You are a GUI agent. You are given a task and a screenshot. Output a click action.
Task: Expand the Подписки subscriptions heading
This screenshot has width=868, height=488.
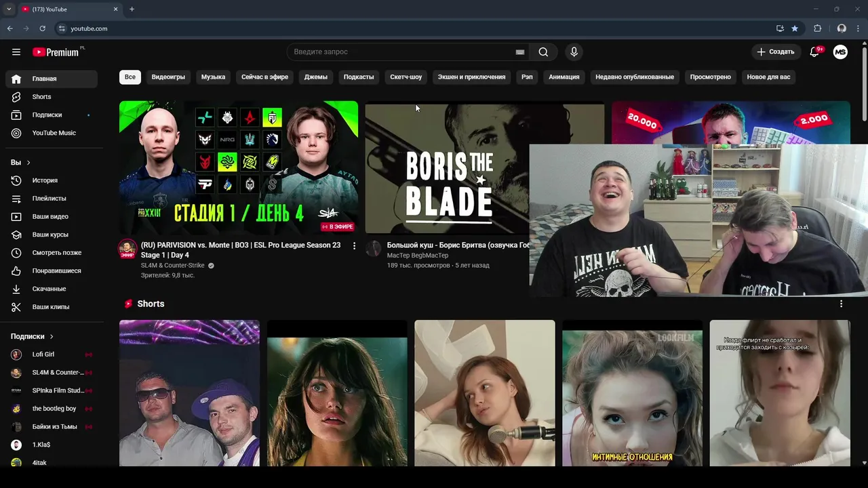32,336
